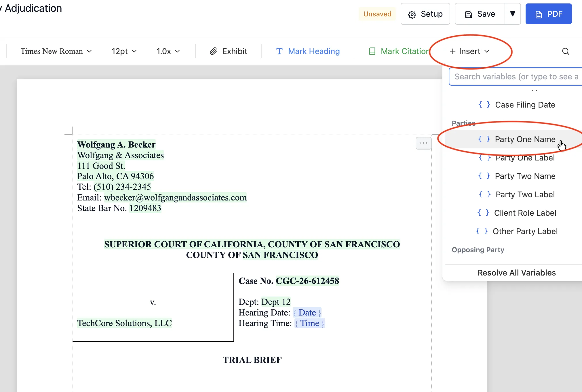
Task: Choose Party Two Label from variables list
Action: 517,194
